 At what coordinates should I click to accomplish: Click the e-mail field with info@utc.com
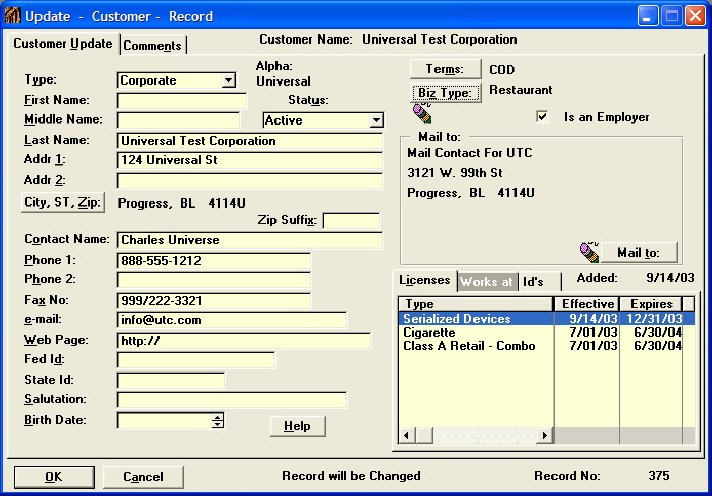(x=231, y=320)
